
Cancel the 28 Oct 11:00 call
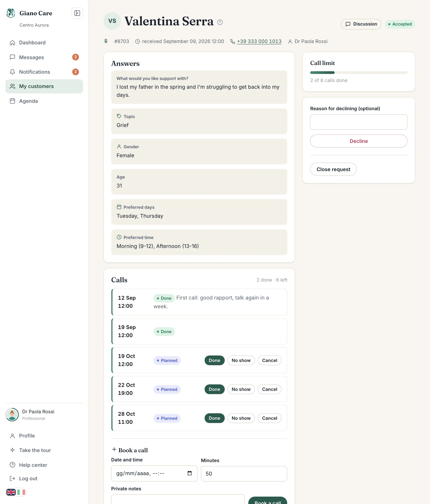pos(269,418)
